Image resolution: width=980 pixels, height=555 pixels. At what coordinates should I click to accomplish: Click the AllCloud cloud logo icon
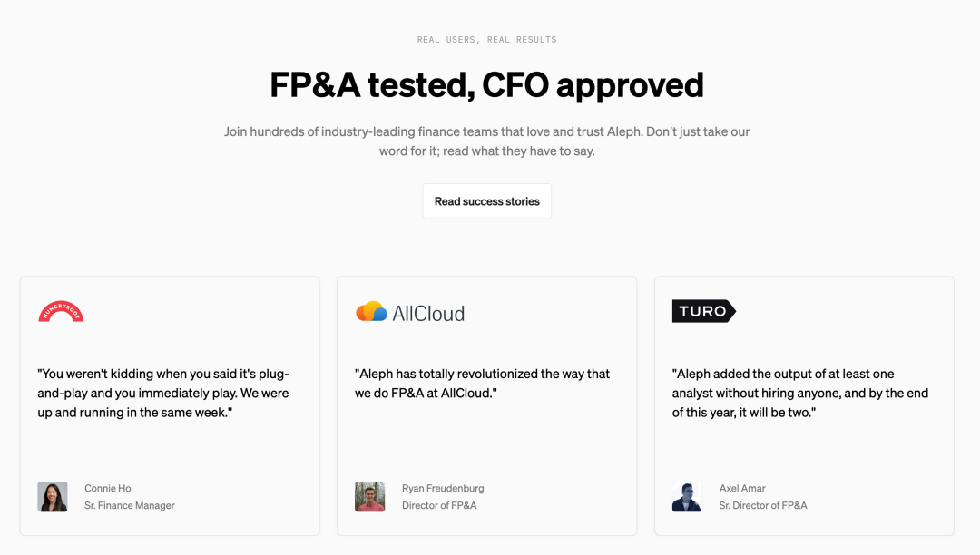(x=372, y=311)
